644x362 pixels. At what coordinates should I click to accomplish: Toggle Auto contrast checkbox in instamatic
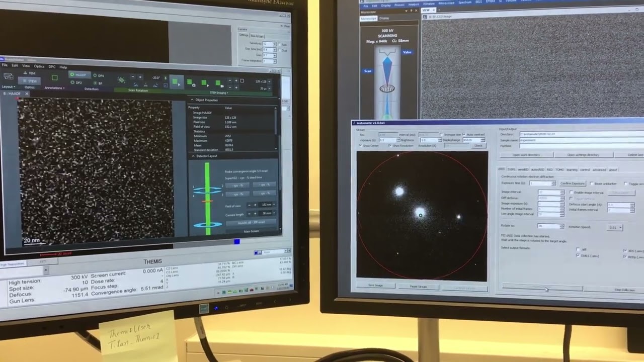[464, 134]
